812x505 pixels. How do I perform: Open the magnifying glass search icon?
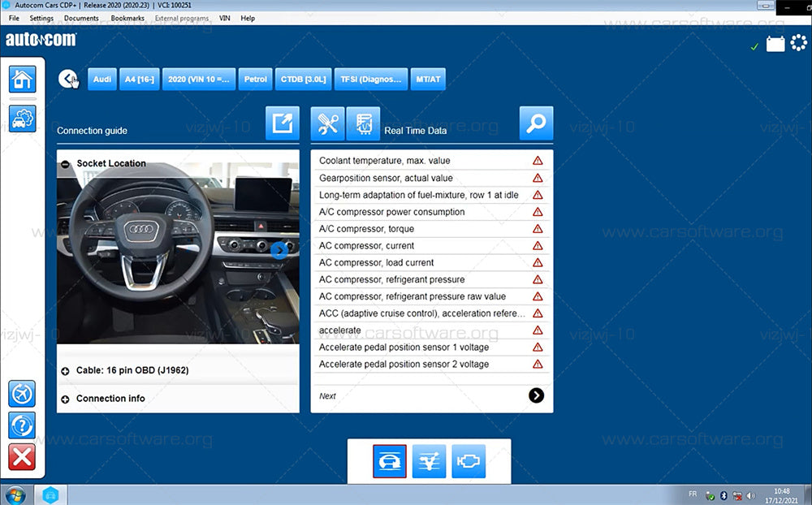pos(536,123)
